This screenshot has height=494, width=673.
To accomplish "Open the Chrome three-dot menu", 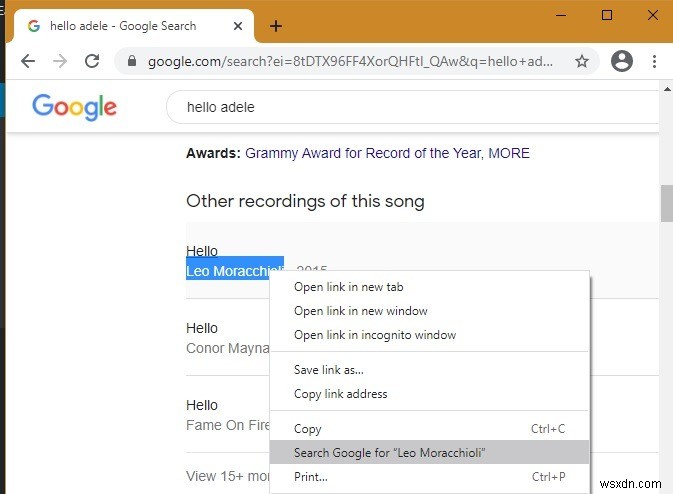I will [657, 62].
